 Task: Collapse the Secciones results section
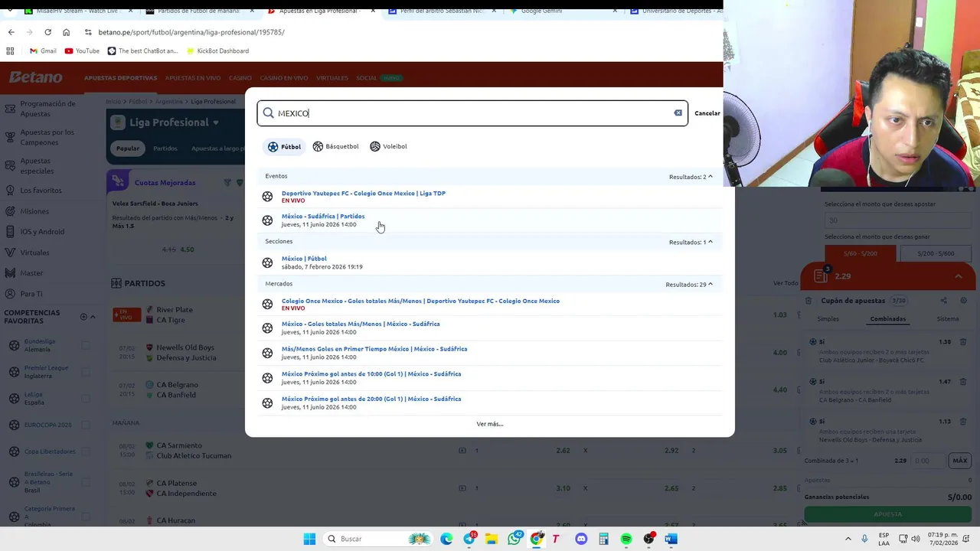coord(710,242)
